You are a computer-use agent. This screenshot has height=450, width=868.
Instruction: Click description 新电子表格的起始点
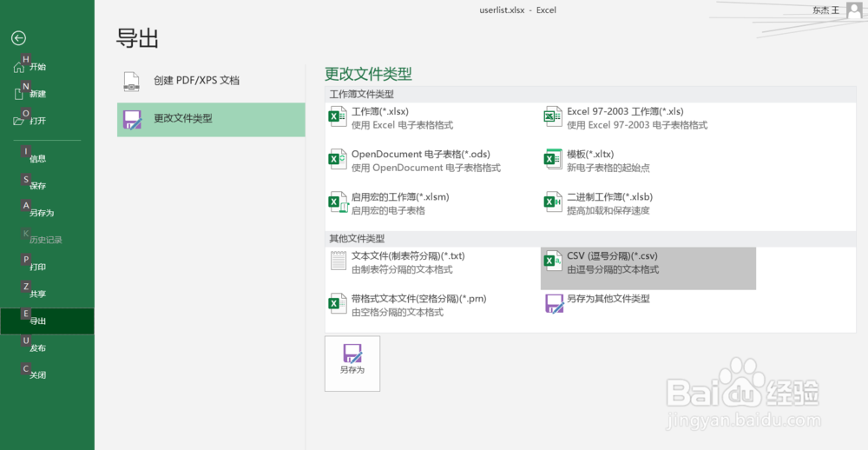coord(608,168)
